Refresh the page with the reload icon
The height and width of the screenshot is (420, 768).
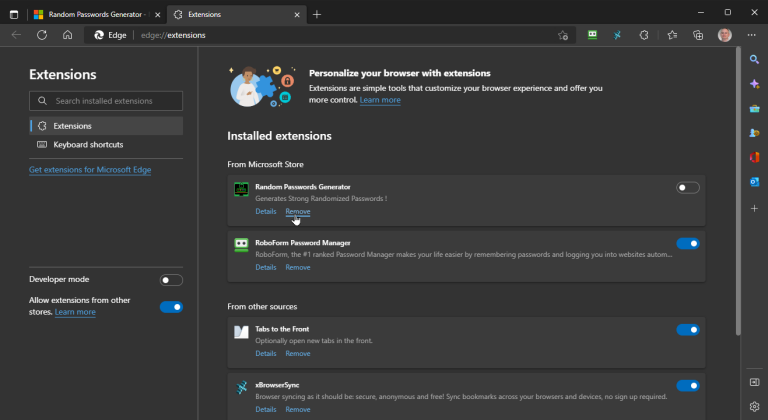pos(42,35)
